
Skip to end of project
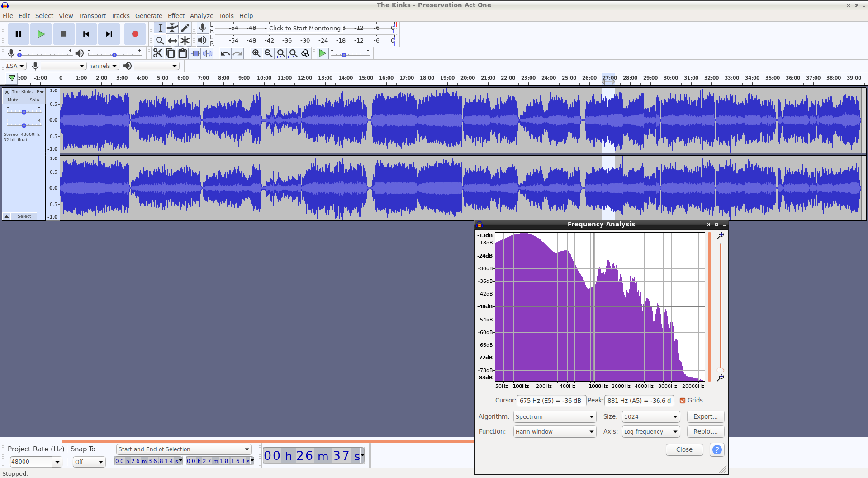point(109,34)
